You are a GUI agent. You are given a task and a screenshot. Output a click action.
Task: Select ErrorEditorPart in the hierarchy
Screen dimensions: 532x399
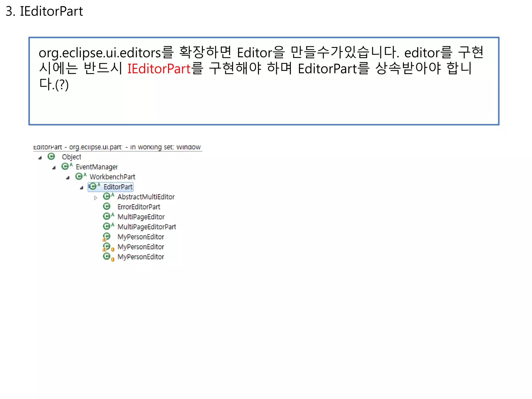pos(139,207)
